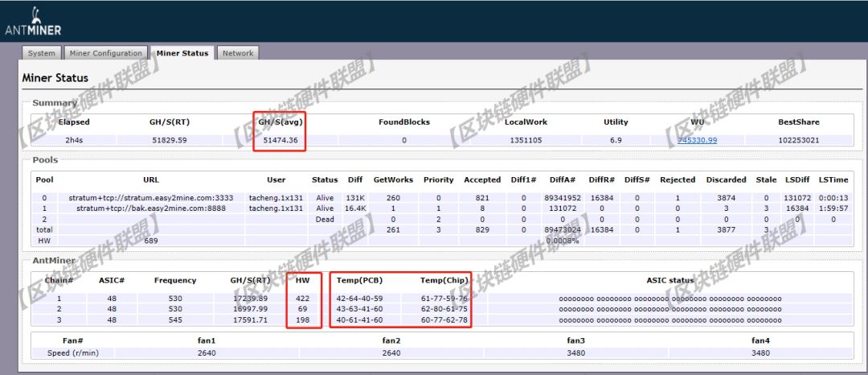Select chain 2 hashrate 16997.99
Image resolution: width=868 pixels, height=375 pixels.
249,309
